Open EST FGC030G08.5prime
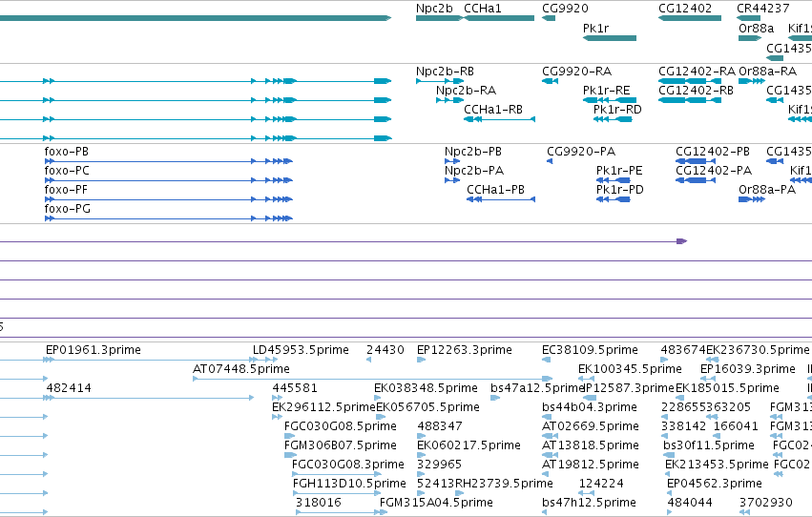Viewport: 812px width, 517px height. pyautogui.click(x=341, y=427)
